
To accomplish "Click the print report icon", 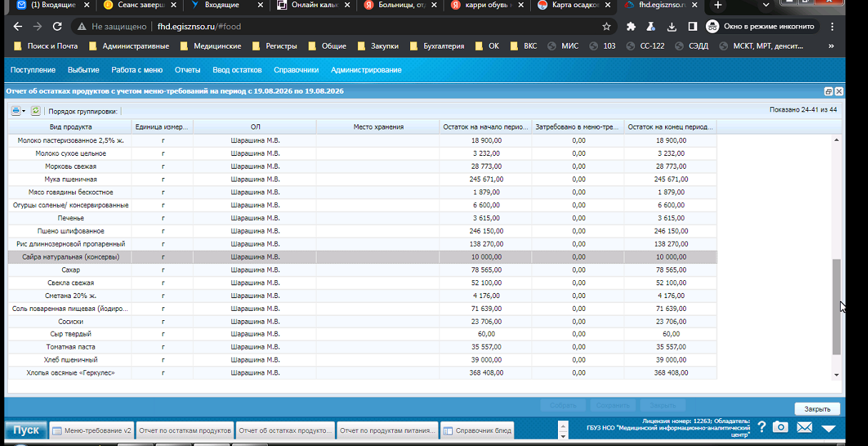I will [x=16, y=111].
